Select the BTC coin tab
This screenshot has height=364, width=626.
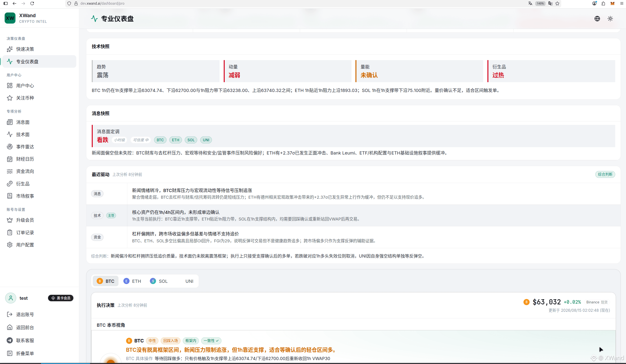[105, 281]
